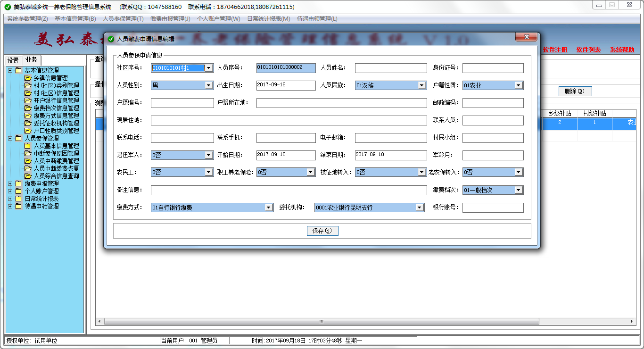Switch to the 业务 tab

point(32,60)
